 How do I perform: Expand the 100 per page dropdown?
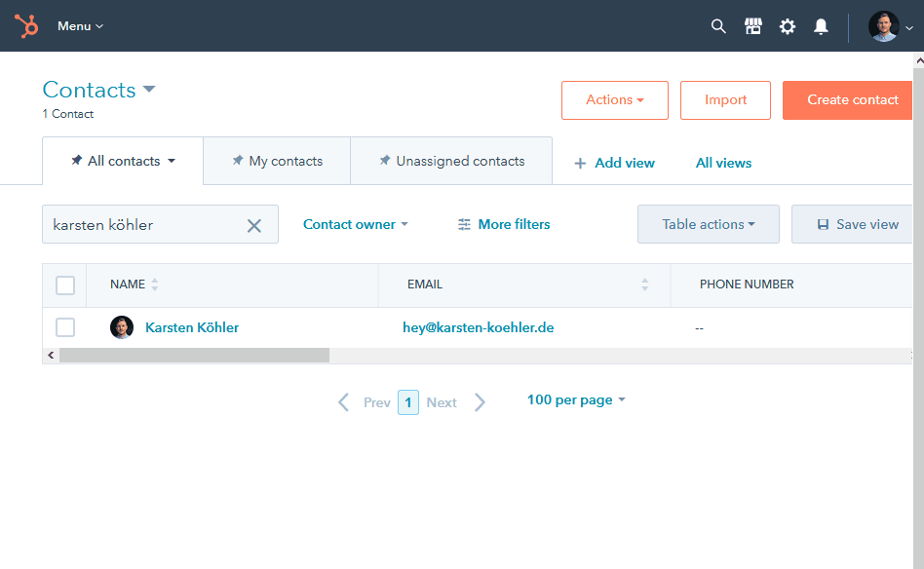click(x=575, y=399)
